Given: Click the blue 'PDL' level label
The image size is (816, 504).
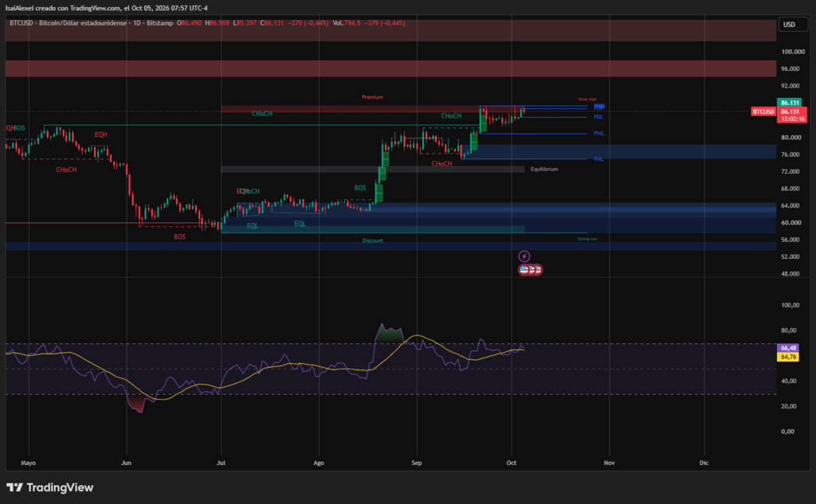Looking at the screenshot, I should [x=598, y=117].
